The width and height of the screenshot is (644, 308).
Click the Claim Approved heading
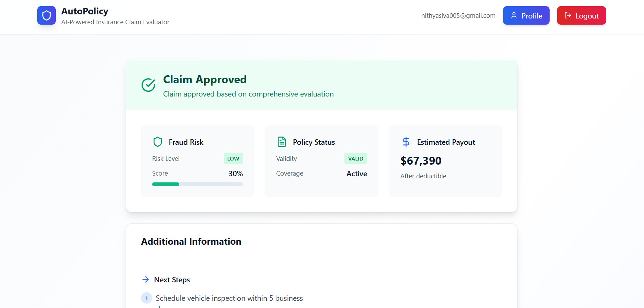tap(205, 79)
